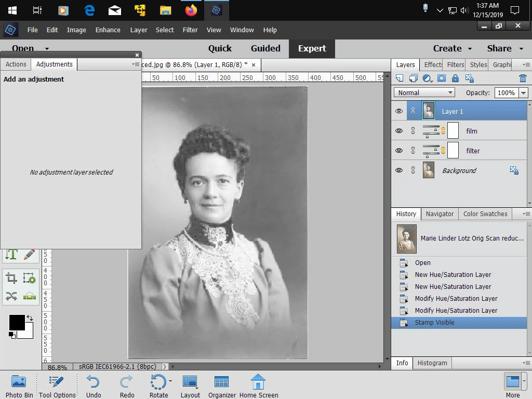
Task: Click the Background layer lock icon
Action: pyautogui.click(x=514, y=170)
